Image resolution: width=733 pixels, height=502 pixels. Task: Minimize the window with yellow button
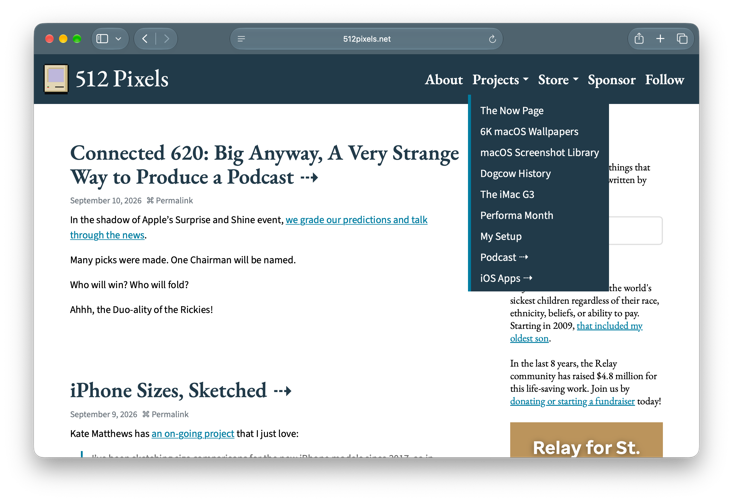[x=63, y=39]
